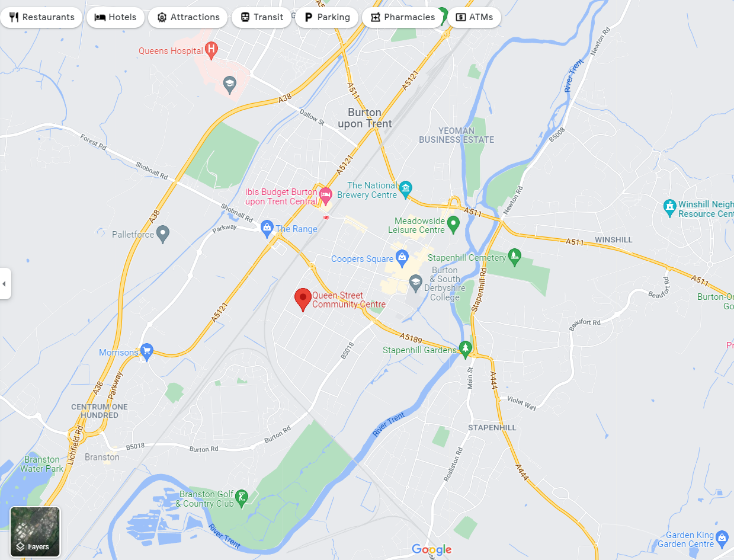Choose the Transit filter chip
This screenshot has width=734, height=560.
261,17
